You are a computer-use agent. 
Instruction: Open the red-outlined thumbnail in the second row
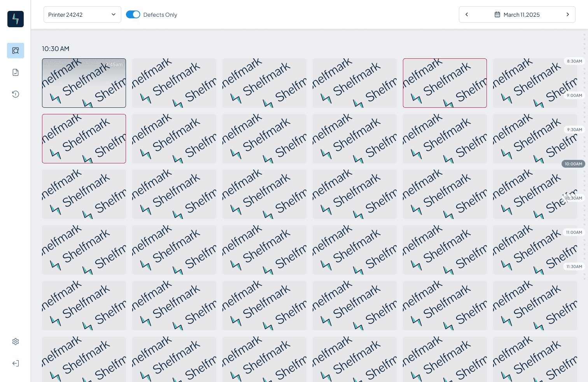(x=84, y=138)
